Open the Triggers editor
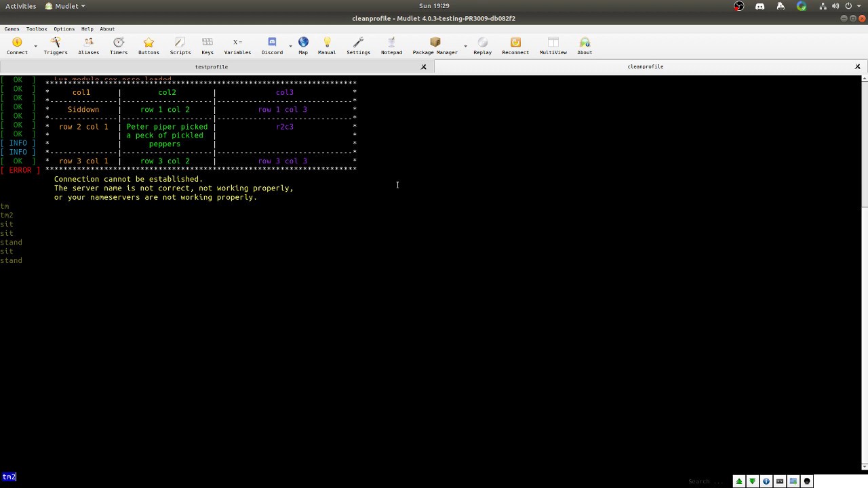Image resolution: width=868 pixels, height=488 pixels. [56, 45]
